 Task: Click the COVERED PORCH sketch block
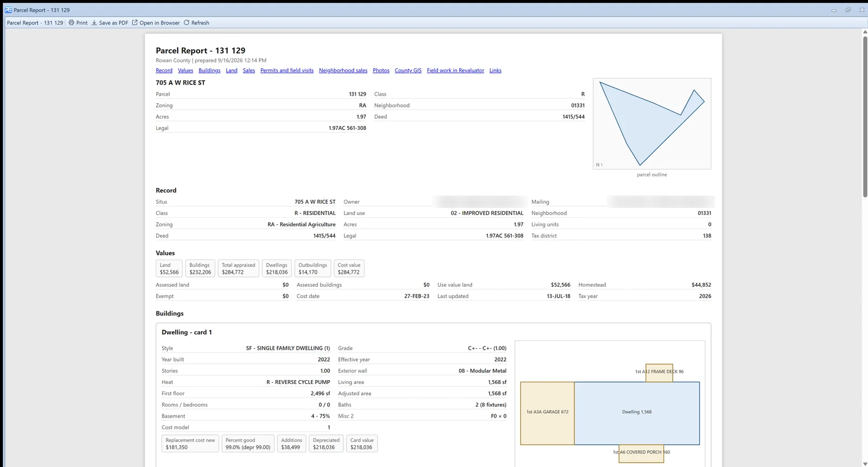641,453
